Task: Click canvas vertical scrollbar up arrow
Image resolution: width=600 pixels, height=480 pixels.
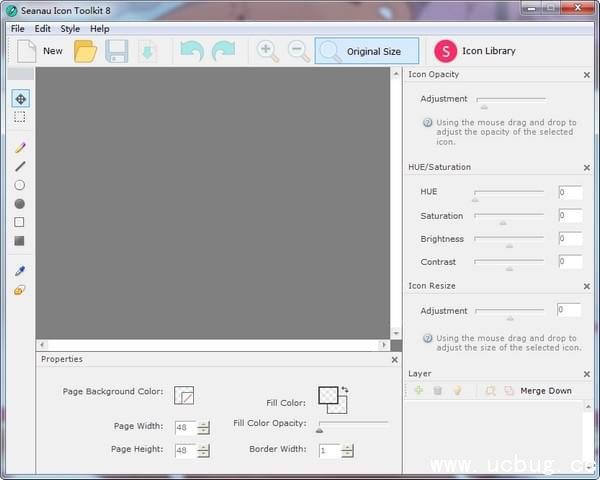Action: click(x=396, y=74)
